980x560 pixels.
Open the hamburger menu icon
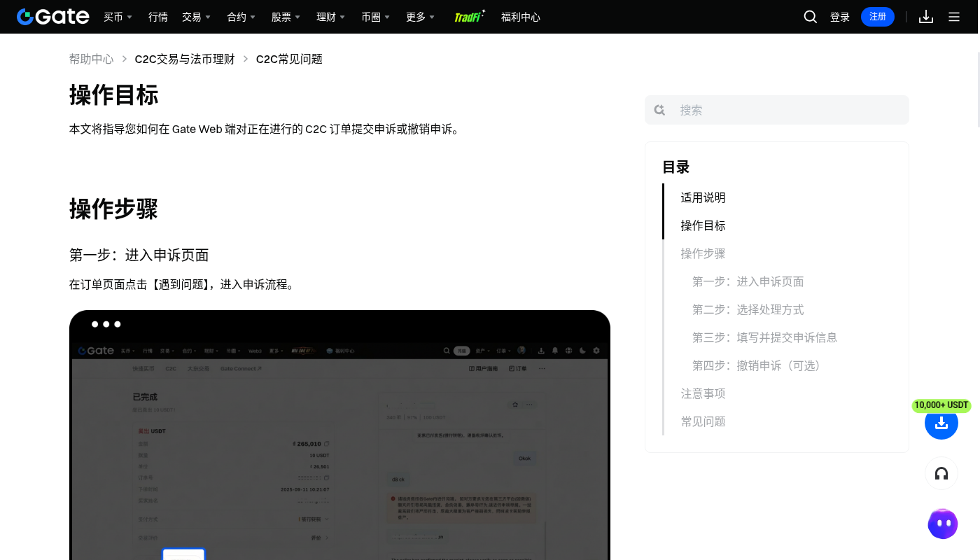click(x=954, y=17)
